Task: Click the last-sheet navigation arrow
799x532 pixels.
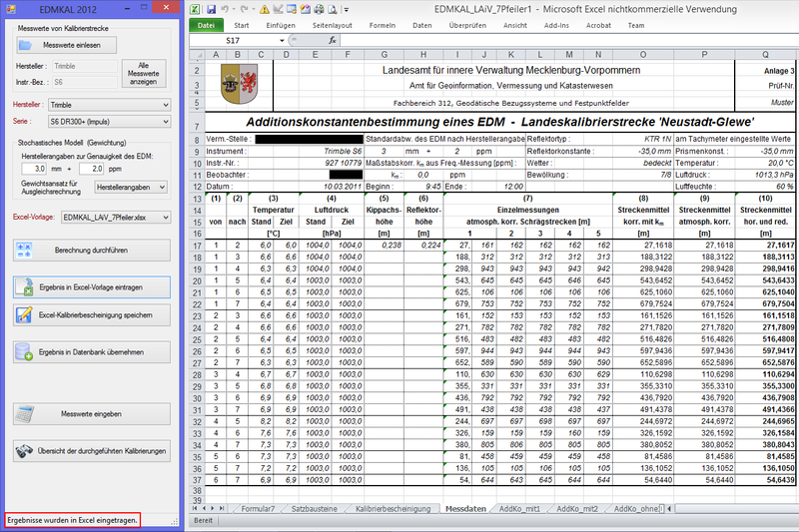Action: tap(221, 508)
